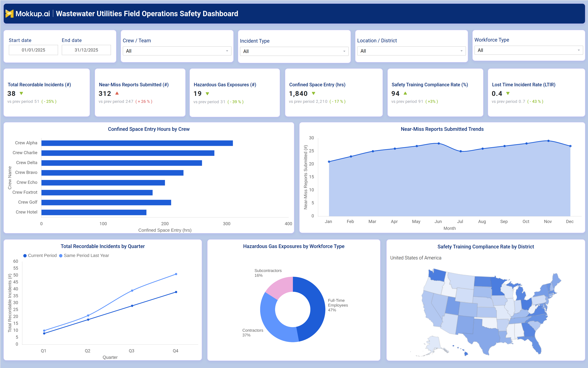The height and width of the screenshot is (368, 588).
Task: Select the Crew Delta bar
Action: tap(122, 163)
